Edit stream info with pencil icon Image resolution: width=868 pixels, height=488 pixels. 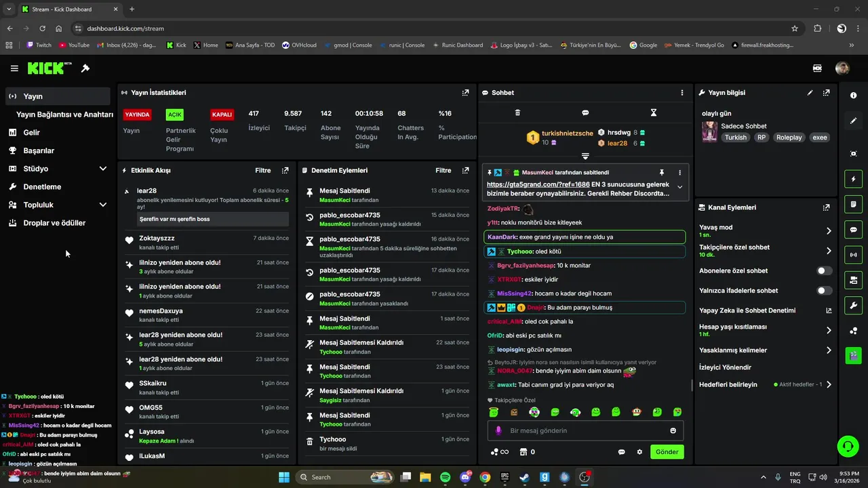810,93
